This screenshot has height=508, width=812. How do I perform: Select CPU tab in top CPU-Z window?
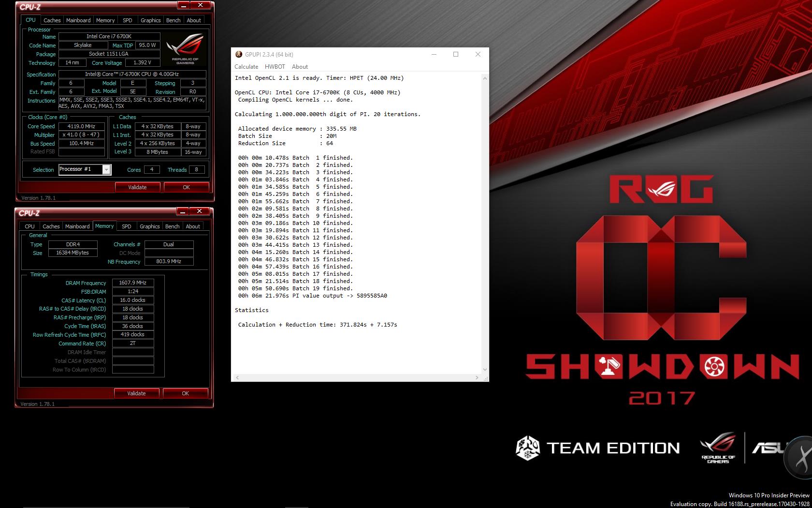tap(30, 20)
